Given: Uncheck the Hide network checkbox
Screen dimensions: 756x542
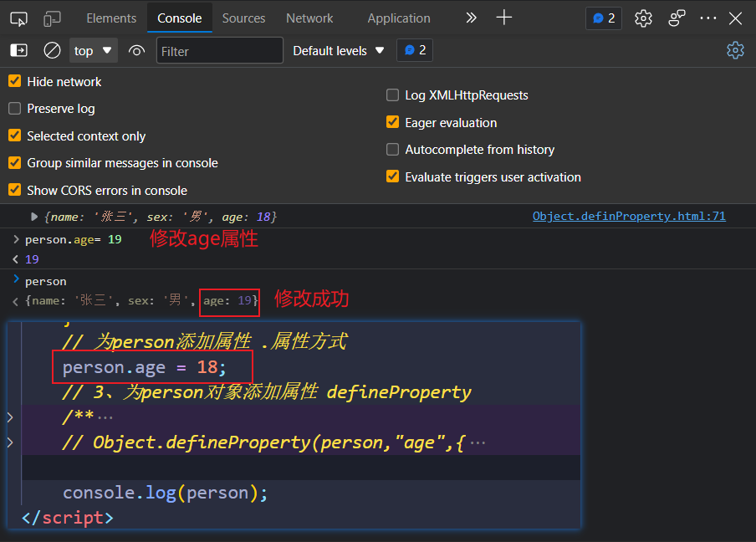Looking at the screenshot, I should click(15, 82).
